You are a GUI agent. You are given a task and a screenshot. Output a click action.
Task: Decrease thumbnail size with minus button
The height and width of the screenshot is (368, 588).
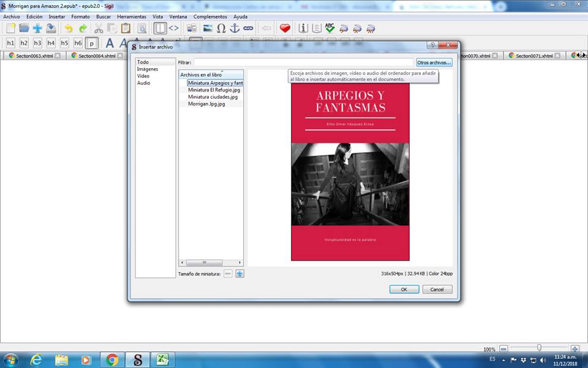click(x=228, y=274)
